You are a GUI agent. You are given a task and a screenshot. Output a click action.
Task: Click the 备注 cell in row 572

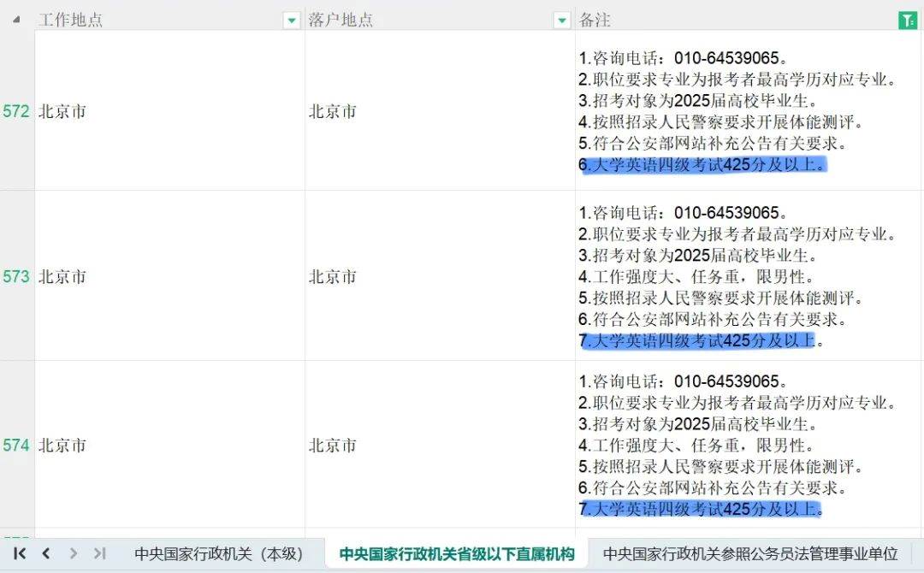click(748, 110)
